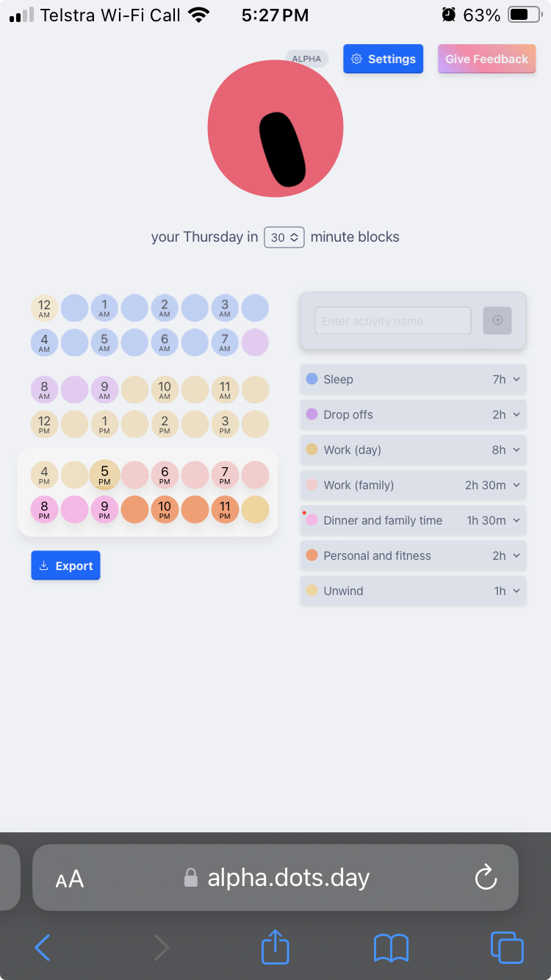Click the Unwind color swatch dot

311,591
